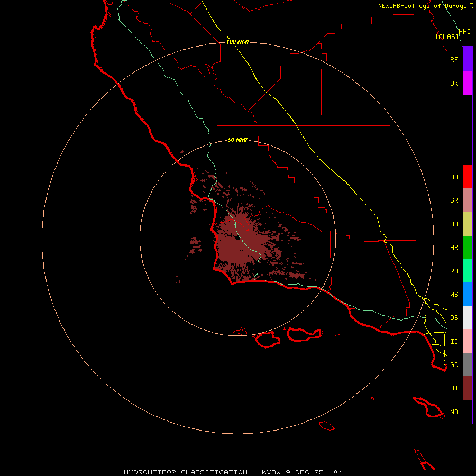Click the HR legend label
This screenshot has width=476, height=476.
pyautogui.click(x=454, y=248)
